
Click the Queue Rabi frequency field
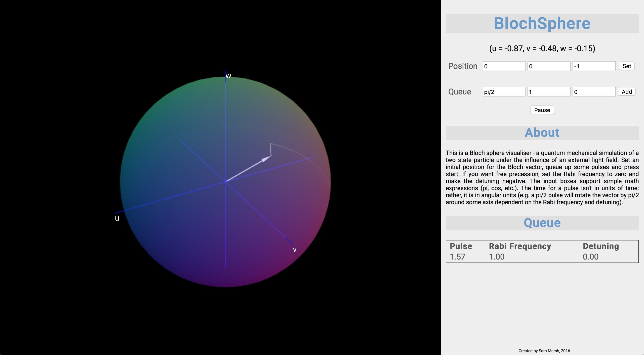(x=549, y=92)
